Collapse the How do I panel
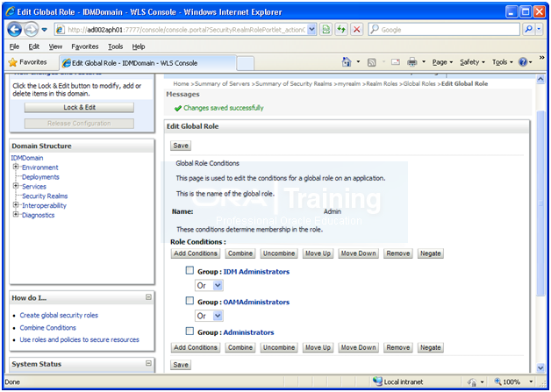The width and height of the screenshot is (551, 392). (148, 297)
